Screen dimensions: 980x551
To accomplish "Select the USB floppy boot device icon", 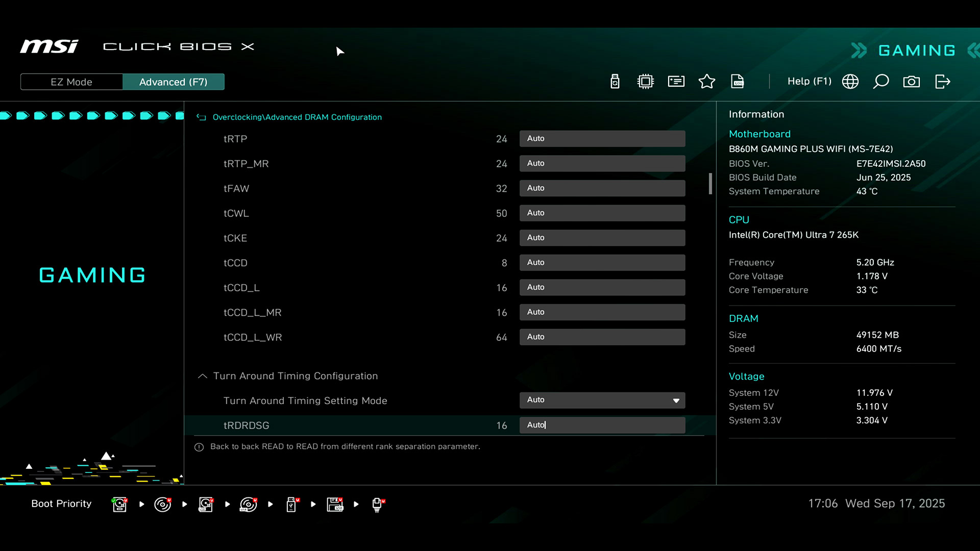I will click(335, 504).
